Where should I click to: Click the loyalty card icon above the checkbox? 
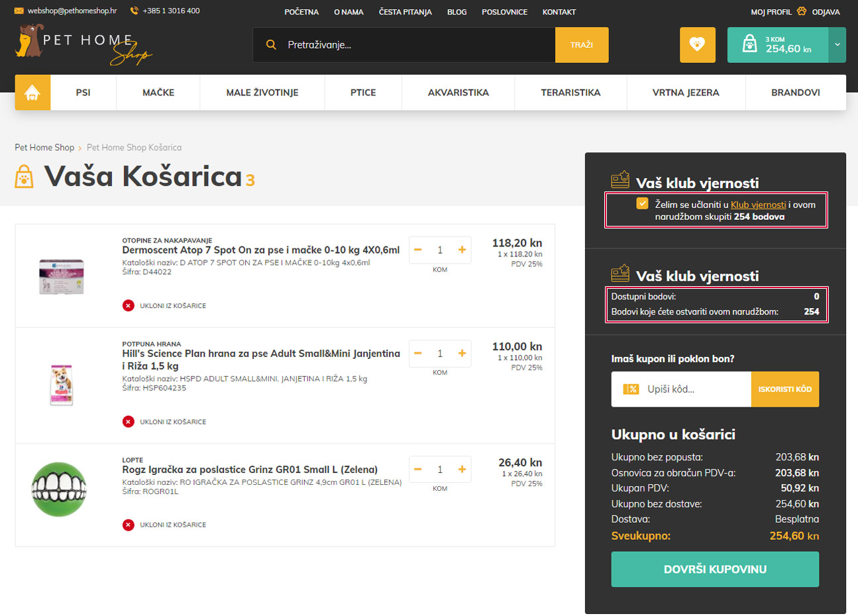(x=620, y=180)
